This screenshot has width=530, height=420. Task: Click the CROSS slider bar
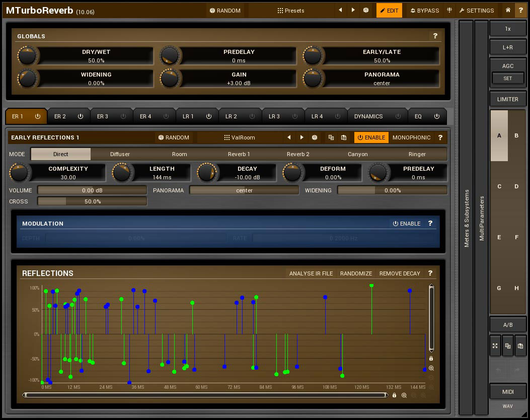pyautogui.click(x=92, y=201)
